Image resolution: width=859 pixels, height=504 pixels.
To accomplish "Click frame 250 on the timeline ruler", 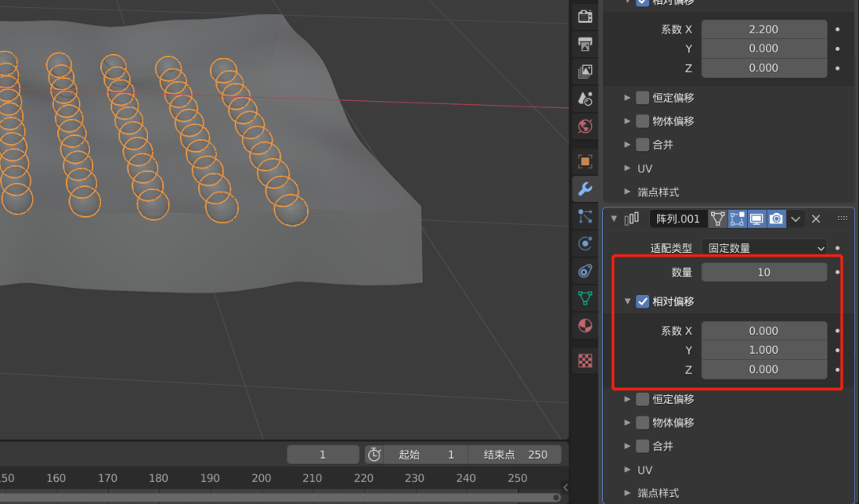I will 517,479.
